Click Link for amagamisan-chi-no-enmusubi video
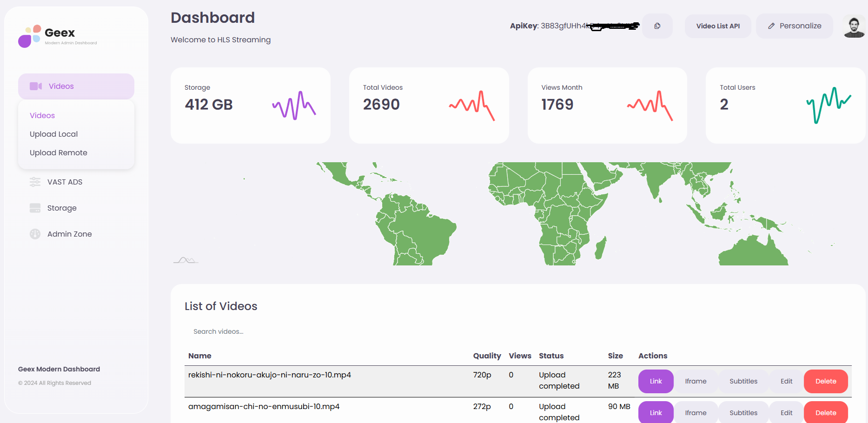 pyautogui.click(x=656, y=412)
